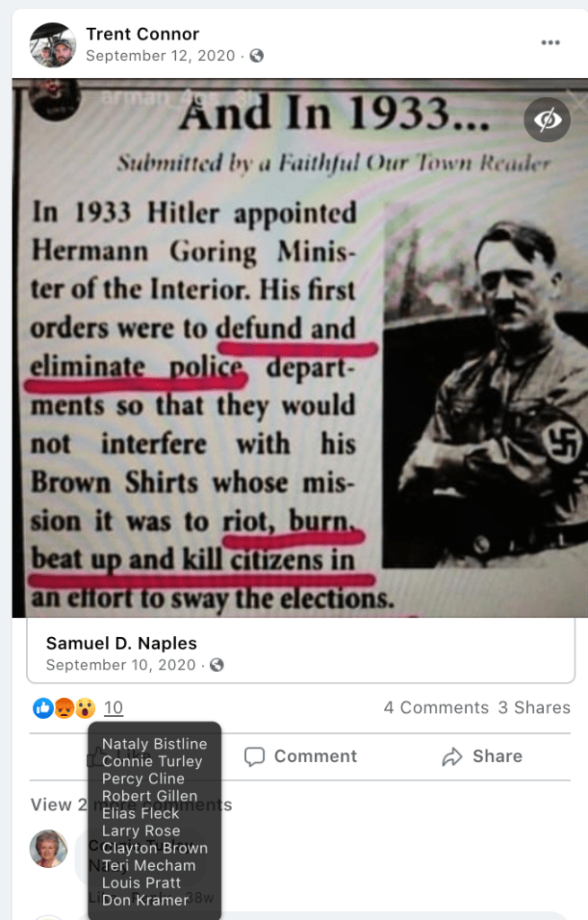Open the September 12, 2020 timestamp

coord(160,56)
